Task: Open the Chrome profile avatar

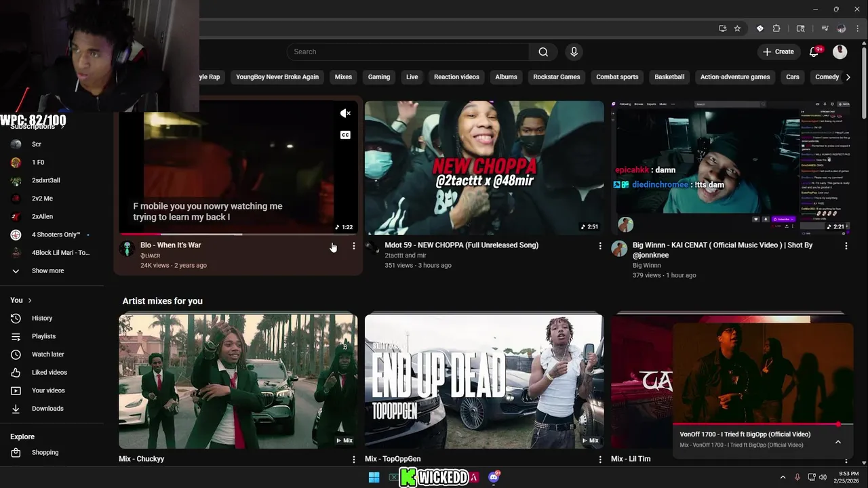Action: (x=841, y=28)
